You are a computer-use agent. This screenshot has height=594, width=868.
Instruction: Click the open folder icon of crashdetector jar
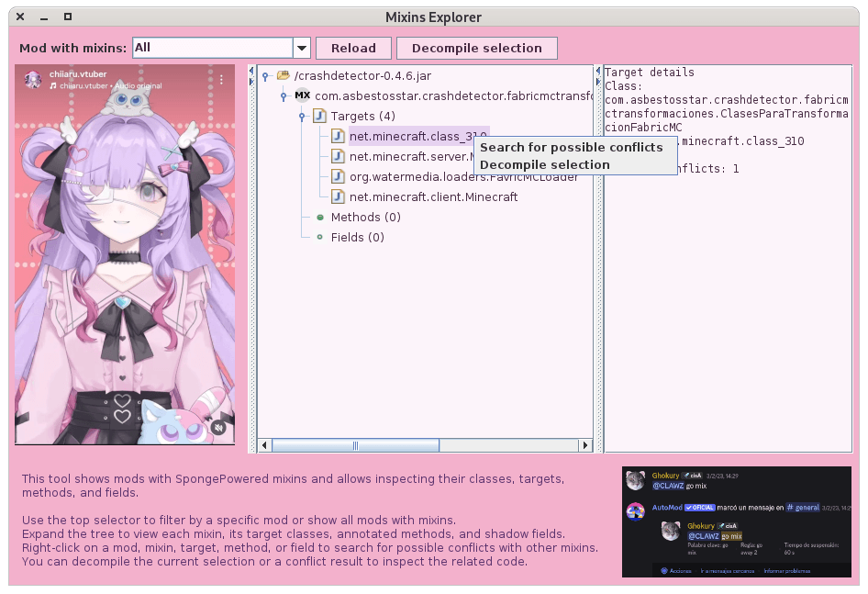[x=284, y=75]
